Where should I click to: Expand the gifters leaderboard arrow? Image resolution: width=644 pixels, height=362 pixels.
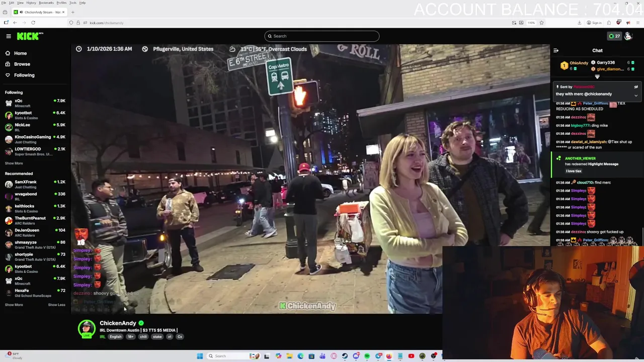[597, 77]
